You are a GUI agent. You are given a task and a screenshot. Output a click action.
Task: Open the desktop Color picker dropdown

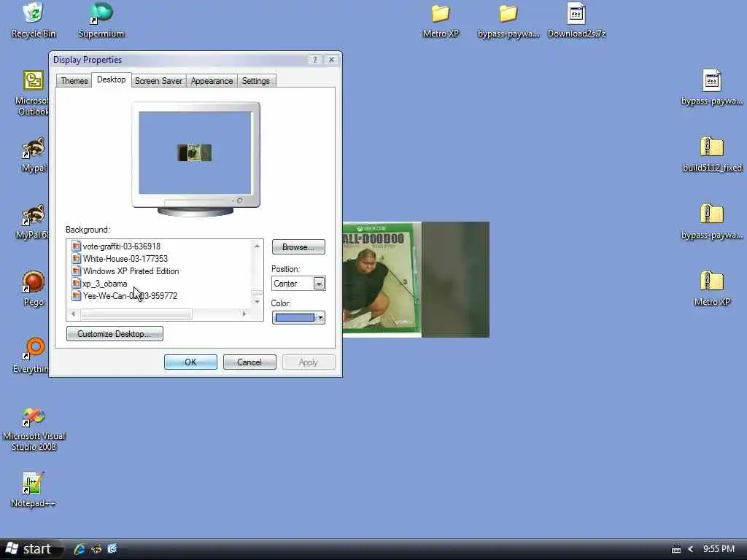[298, 318]
